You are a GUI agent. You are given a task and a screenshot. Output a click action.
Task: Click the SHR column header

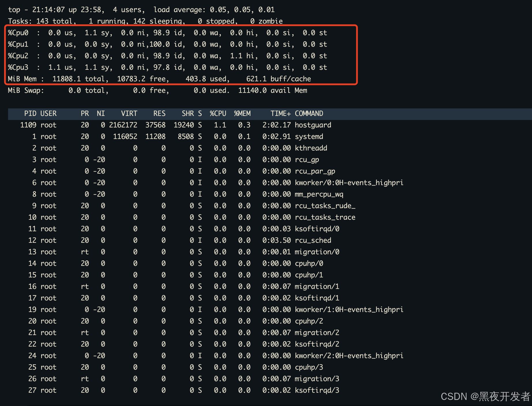188,114
